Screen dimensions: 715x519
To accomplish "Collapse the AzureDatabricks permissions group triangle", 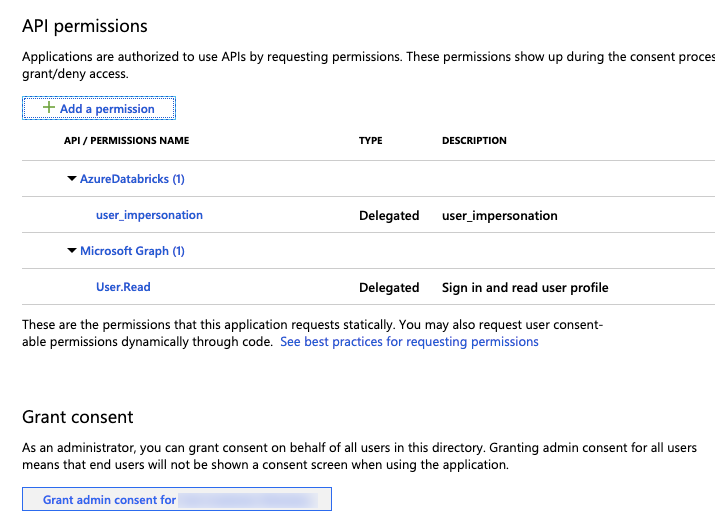I will pos(72,179).
